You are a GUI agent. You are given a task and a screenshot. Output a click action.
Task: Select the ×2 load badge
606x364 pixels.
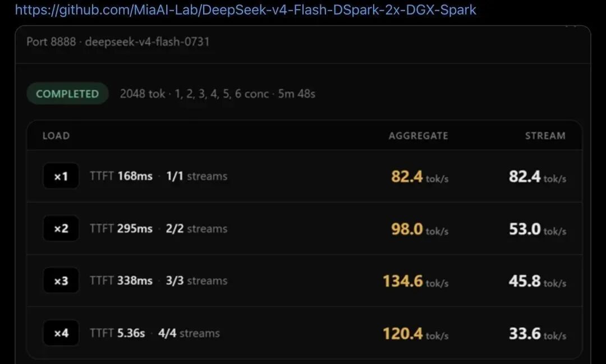tap(61, 228)
